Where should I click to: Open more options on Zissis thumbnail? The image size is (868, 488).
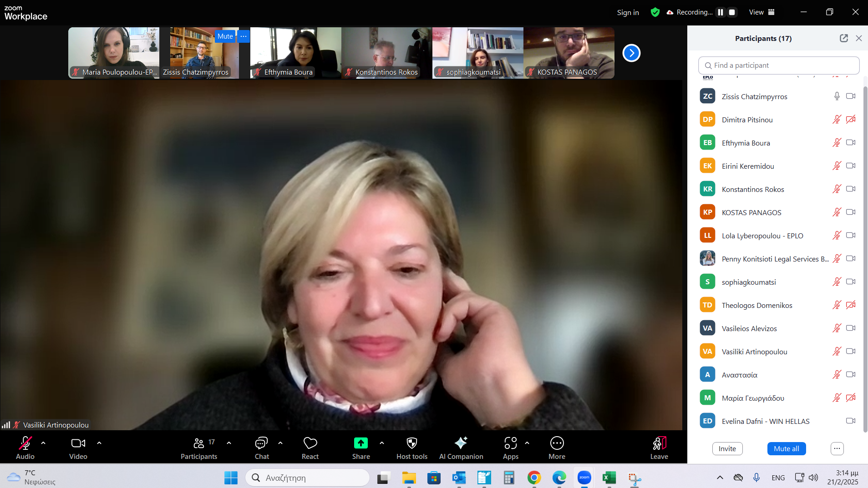pos(244,36)
